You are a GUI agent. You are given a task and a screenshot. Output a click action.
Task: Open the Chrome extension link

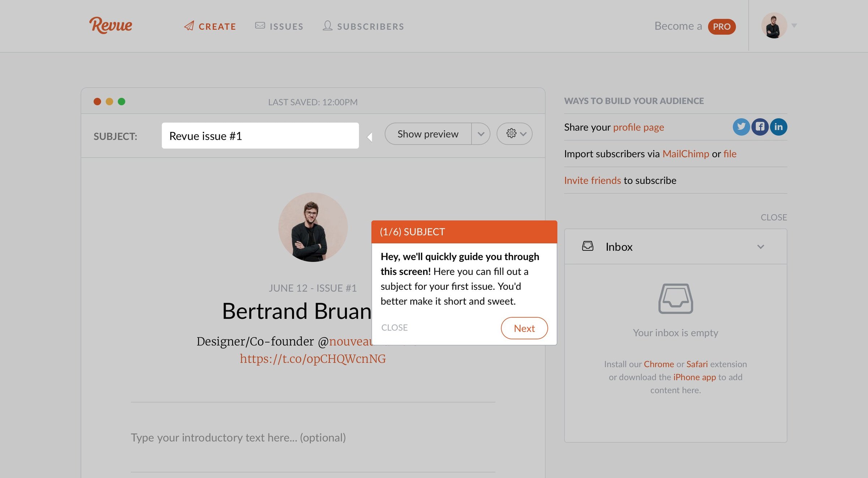coord(659,364)
